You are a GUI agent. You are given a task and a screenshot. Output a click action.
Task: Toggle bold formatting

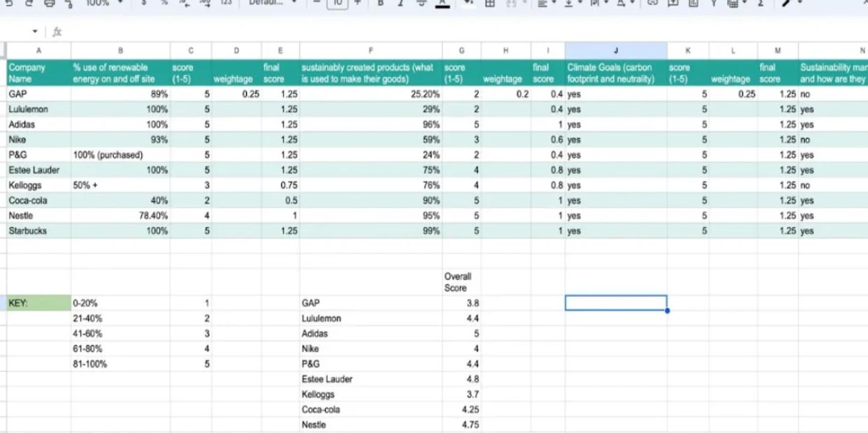pos(381,3)
